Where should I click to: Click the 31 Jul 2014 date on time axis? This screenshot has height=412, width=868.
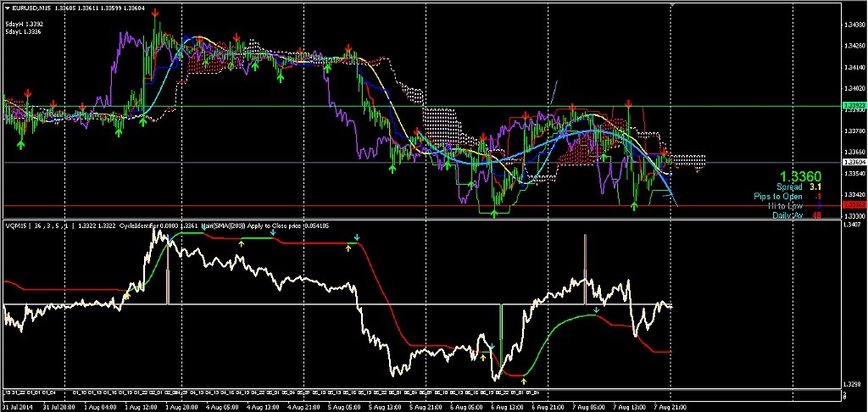[19, 407]
